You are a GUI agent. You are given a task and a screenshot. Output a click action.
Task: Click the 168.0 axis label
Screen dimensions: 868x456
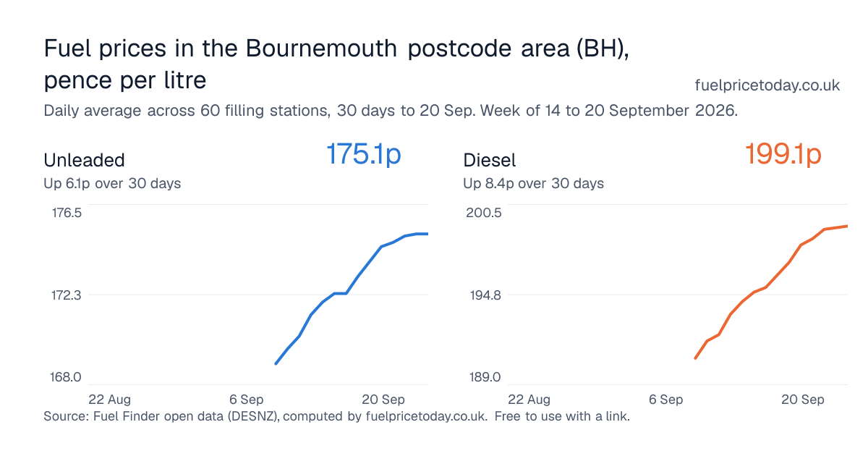[67, 378]
